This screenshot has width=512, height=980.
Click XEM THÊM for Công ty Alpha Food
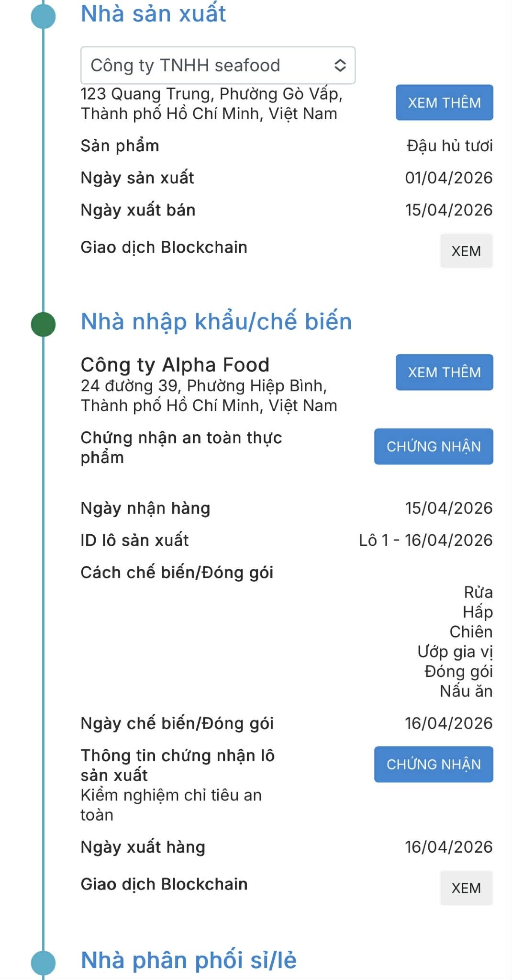[444, 371]
